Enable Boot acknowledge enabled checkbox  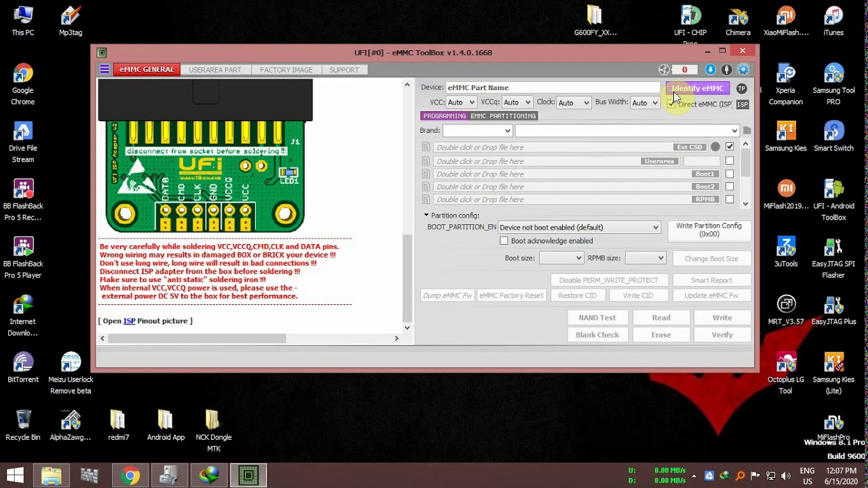pos(504,241)
